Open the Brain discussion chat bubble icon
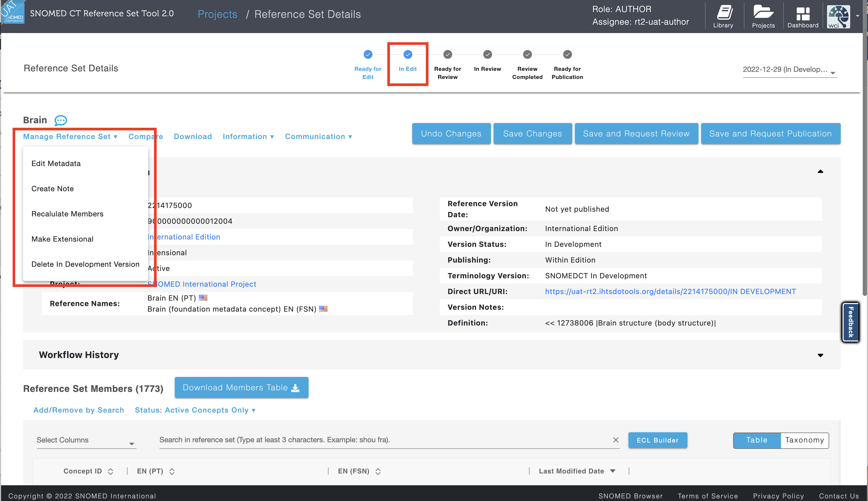This screenshot has width=868, height=501. [x=61, y=120]
